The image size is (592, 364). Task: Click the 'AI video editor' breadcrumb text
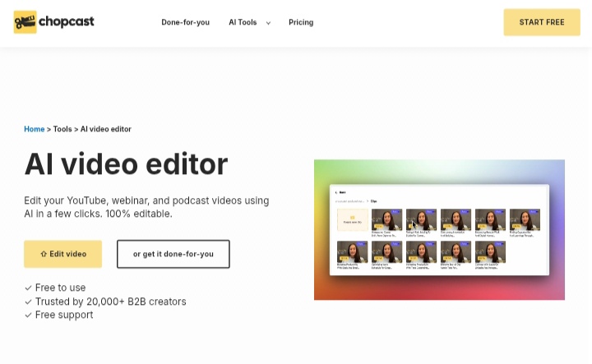(x=106, y=129)
